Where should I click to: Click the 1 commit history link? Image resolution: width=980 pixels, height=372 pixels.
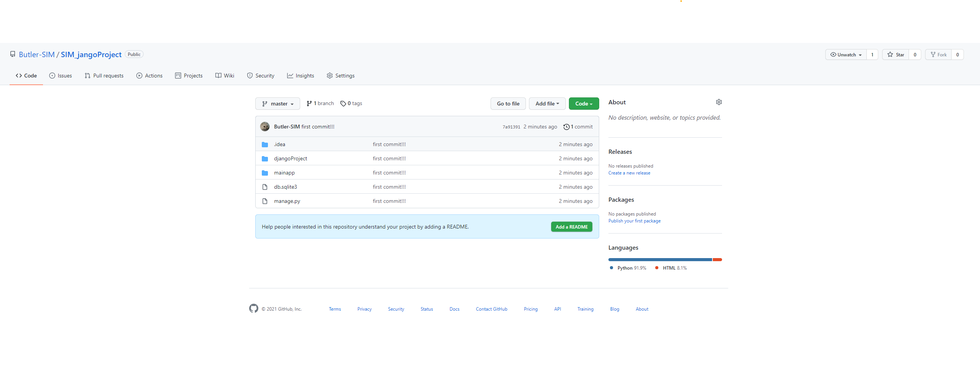point(578,127)
